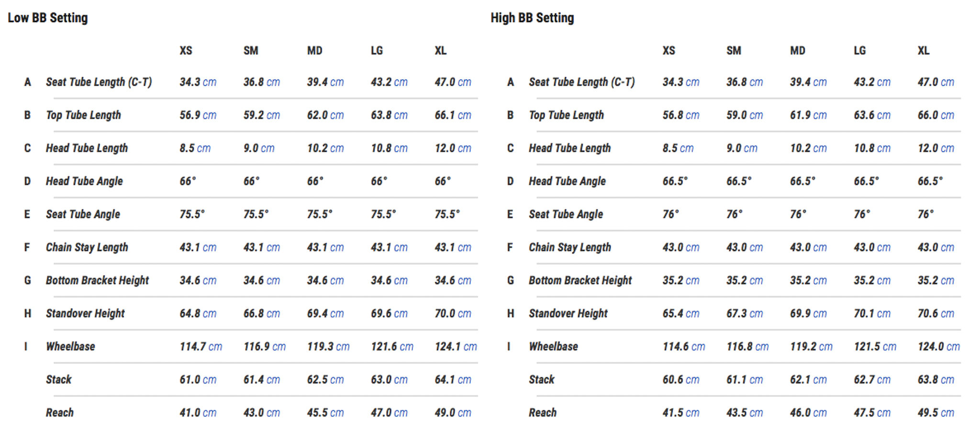The image size is (980, 429).
Task: Click Chain Stay Length label in High BB table
Action: (x=570, y=247)
